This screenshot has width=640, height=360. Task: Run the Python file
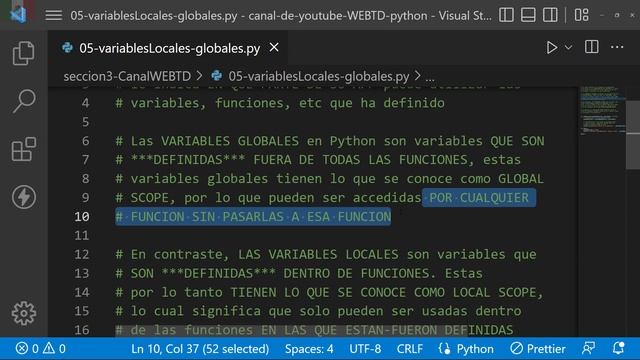[551, 48]
